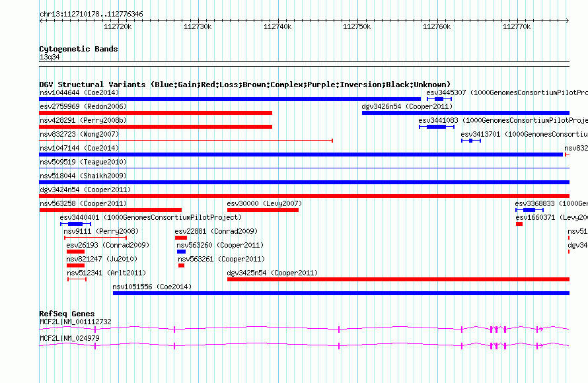Click the nsv1044644 (Coe2014) variant label
Image resolution: width=588 pixels, height=383 pixels.
79,92
